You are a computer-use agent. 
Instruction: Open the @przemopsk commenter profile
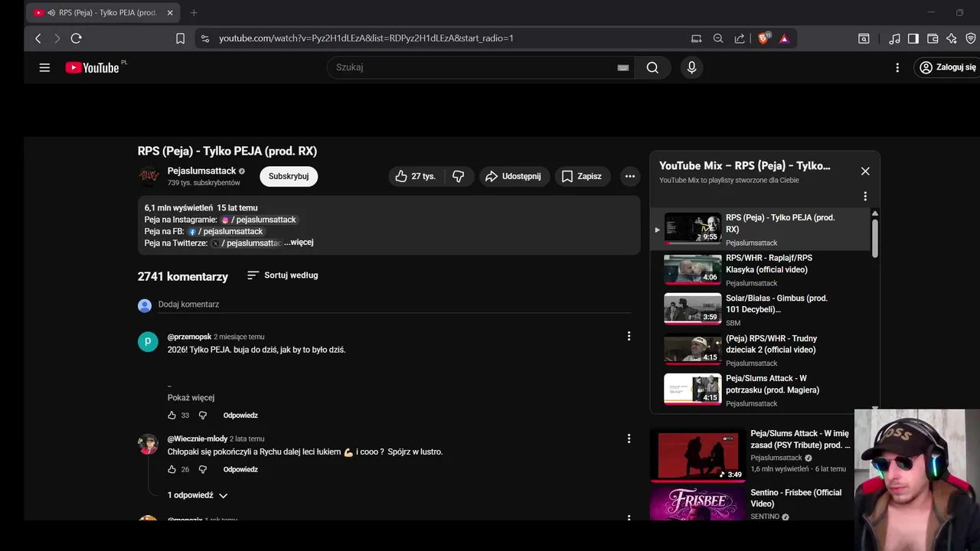189,337
